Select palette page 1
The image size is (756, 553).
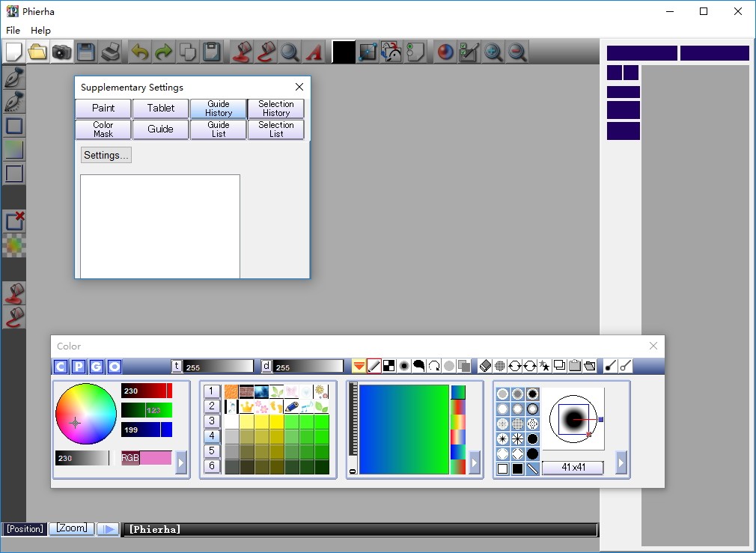click(x=212, y=391)
